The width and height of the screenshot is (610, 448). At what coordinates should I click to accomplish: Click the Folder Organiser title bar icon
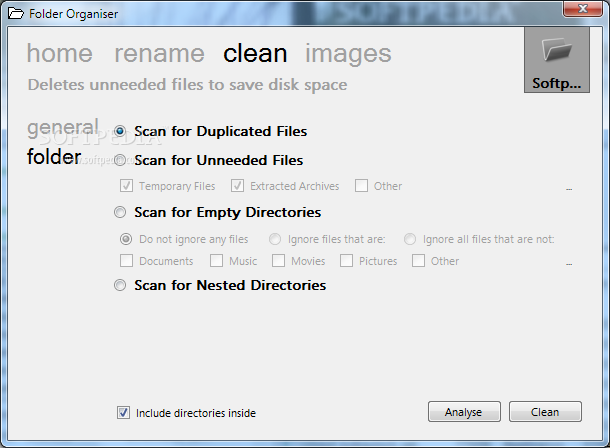[x=16, y=14]
